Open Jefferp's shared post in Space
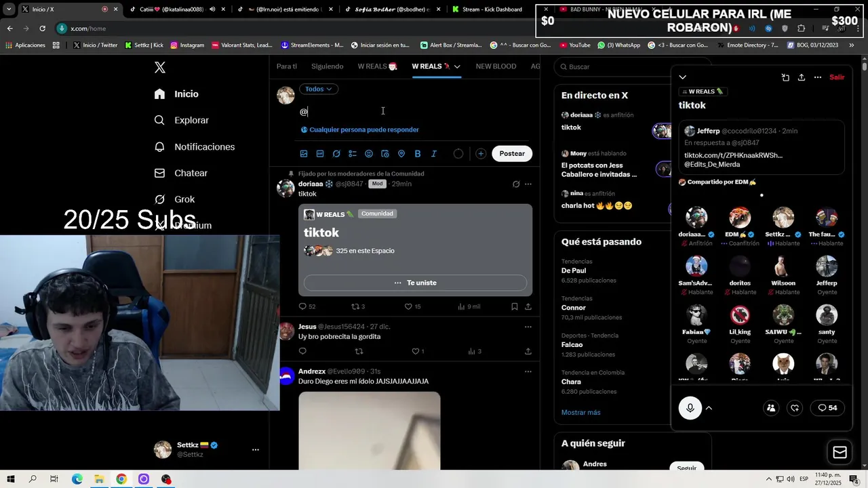The height and width of the screenshot is (488, 868). (x=762, y=148)
